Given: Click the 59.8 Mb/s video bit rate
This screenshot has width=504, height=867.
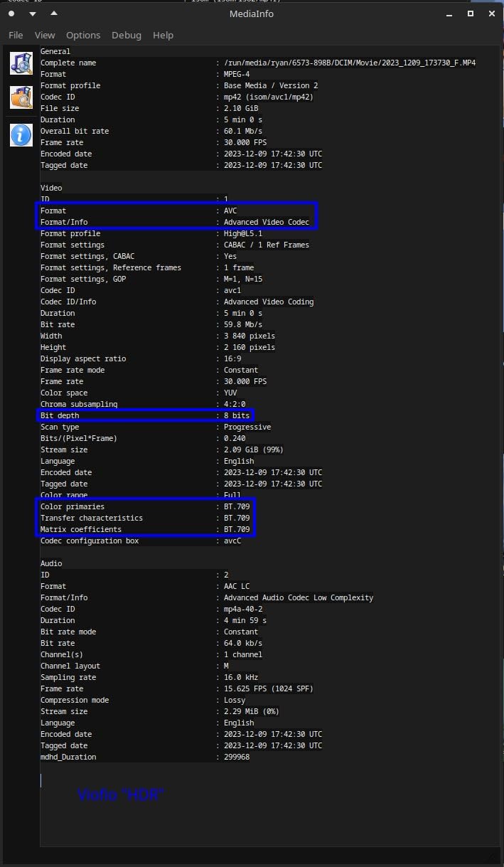Looking at the screenshot, I should pyautogui.click(x=243, y=324).
